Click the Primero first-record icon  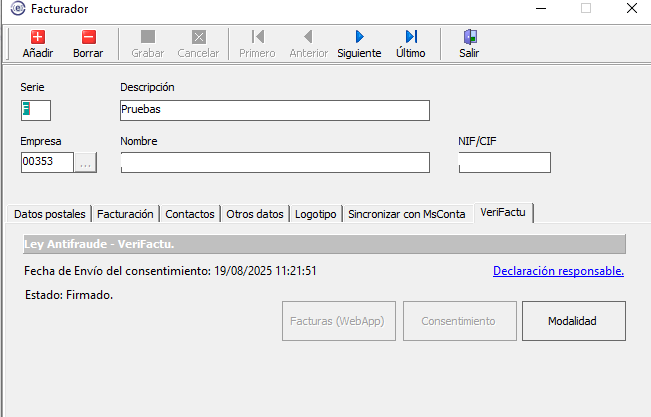257,37
